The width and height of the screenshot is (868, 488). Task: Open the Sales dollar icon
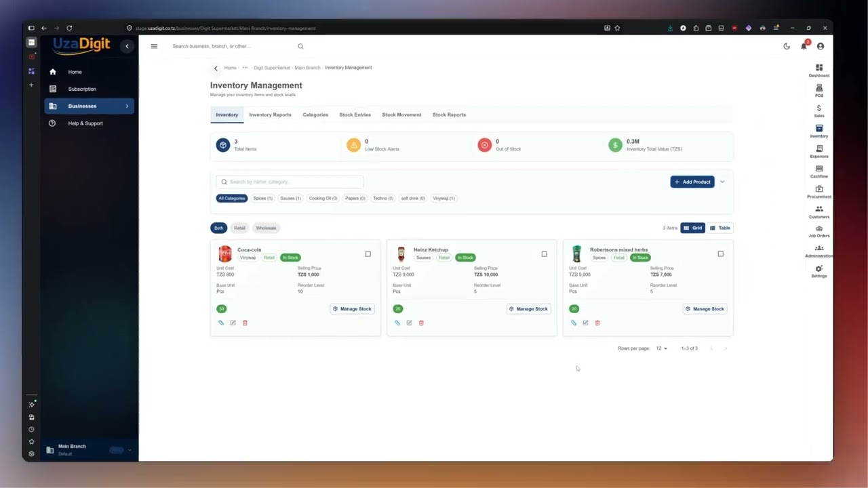[819, 111]
